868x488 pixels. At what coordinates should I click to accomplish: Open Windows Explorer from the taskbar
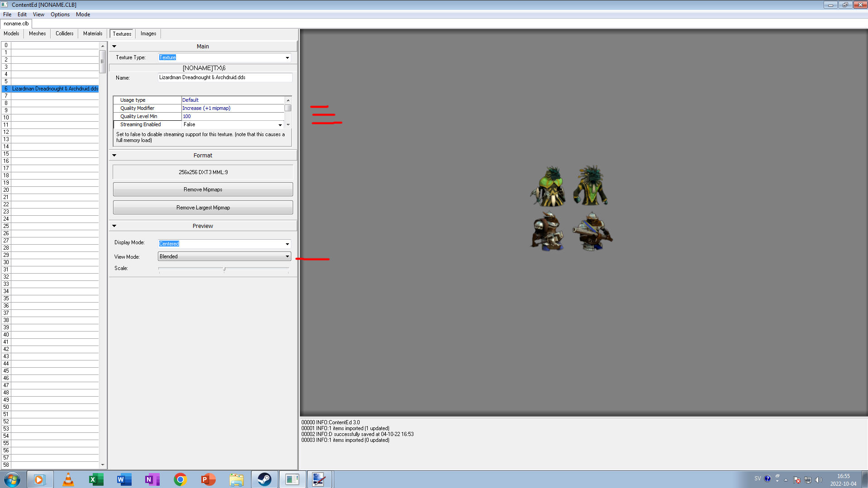[236, 479]
